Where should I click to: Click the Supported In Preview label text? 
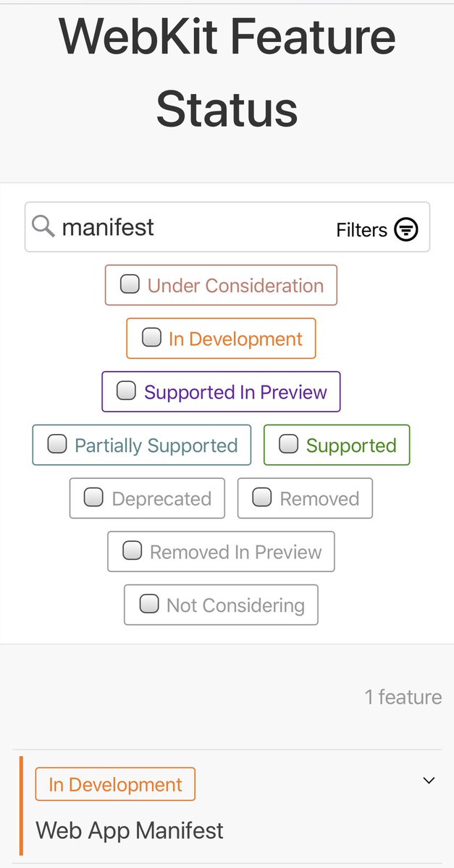(x=235, y=392)
